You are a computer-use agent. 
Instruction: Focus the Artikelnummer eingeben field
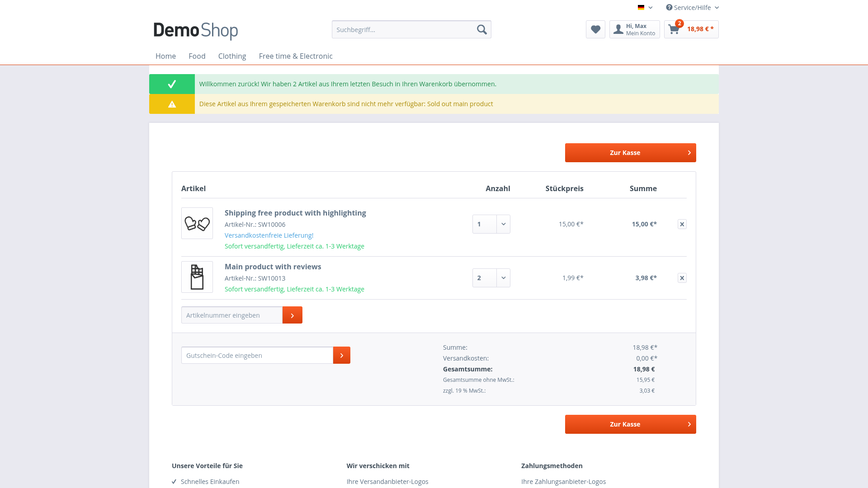click(x=232, y=315)
